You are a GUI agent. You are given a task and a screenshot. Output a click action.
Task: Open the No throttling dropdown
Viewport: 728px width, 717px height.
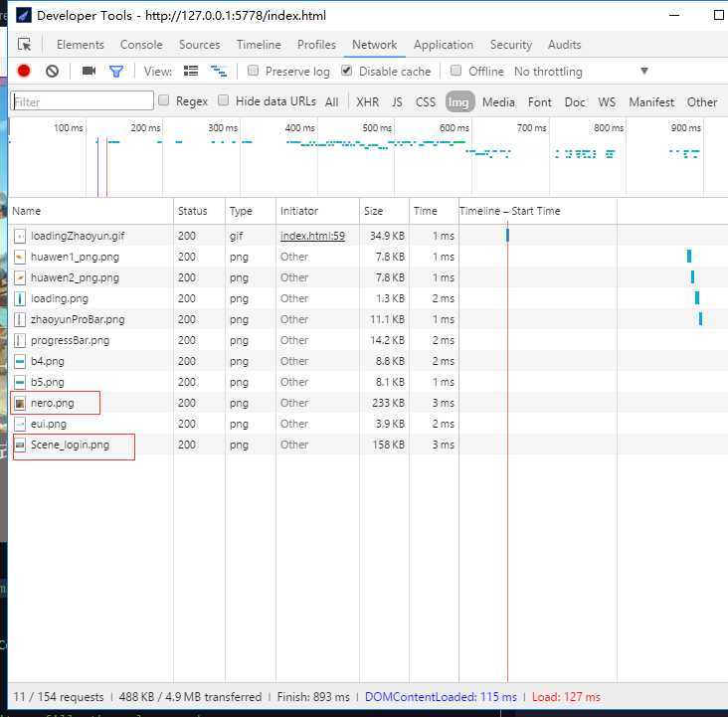581,72
